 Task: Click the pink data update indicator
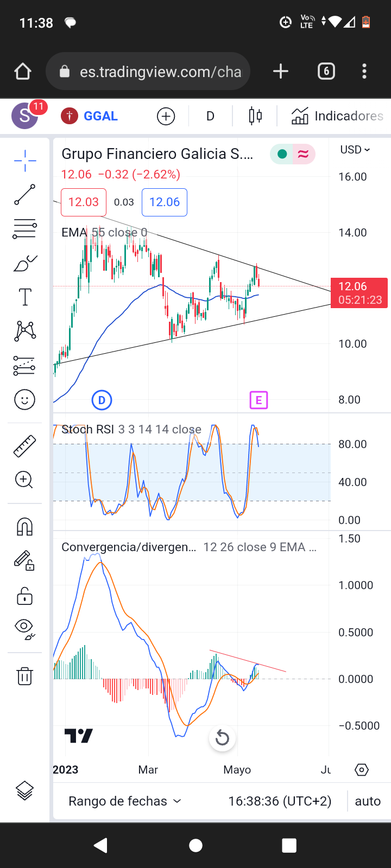click(304, 155)
